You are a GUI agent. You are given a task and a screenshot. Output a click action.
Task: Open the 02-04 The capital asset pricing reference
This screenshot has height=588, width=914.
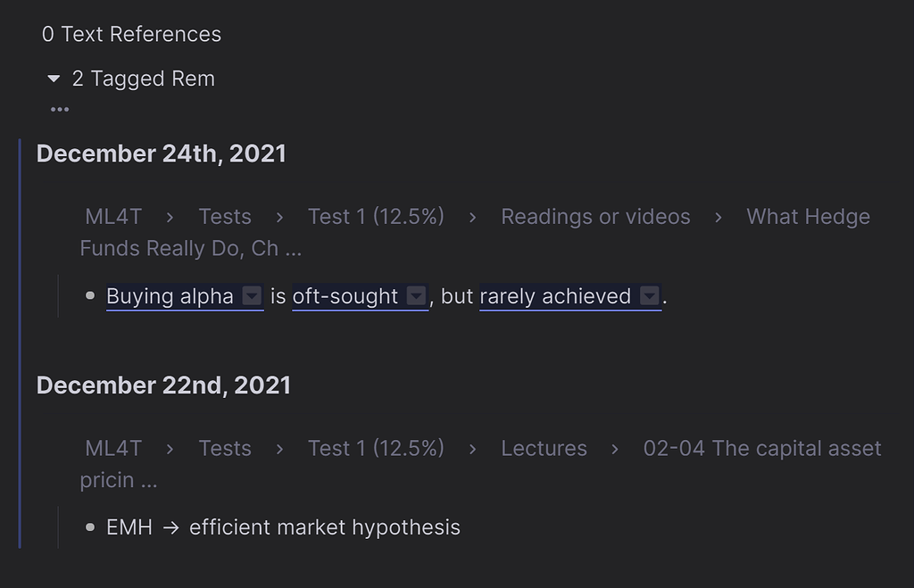coord(761,448)
